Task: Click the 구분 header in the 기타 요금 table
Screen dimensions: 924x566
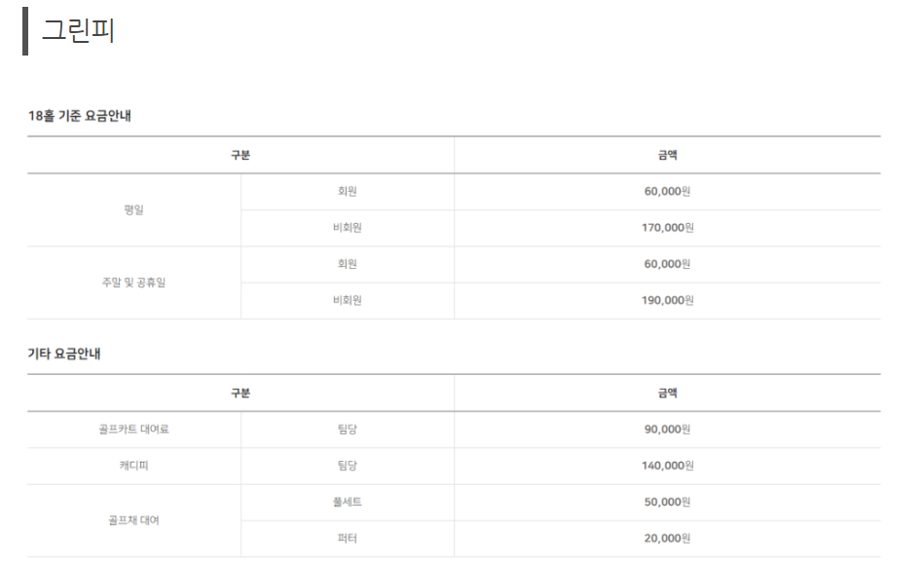Action: tap(240, 393)
